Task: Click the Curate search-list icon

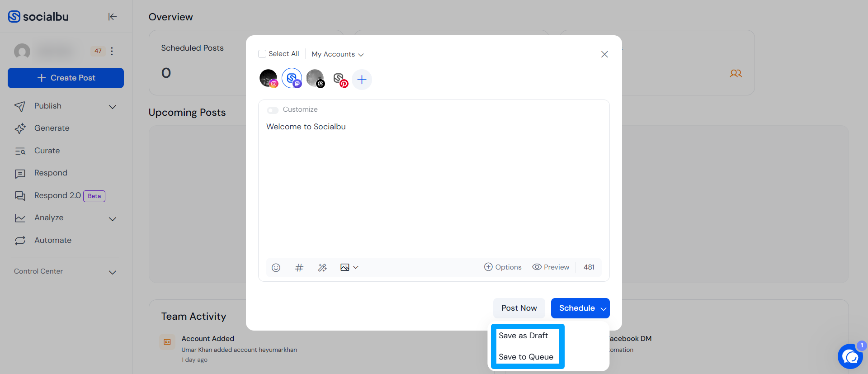Action: pyautogui.click(x=20, y=151)
